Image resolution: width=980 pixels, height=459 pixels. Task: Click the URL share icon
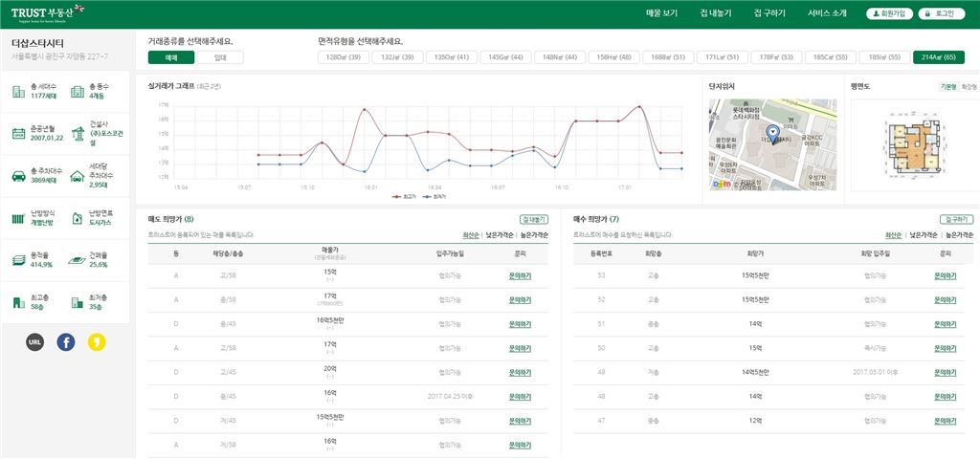click(34, 341)
